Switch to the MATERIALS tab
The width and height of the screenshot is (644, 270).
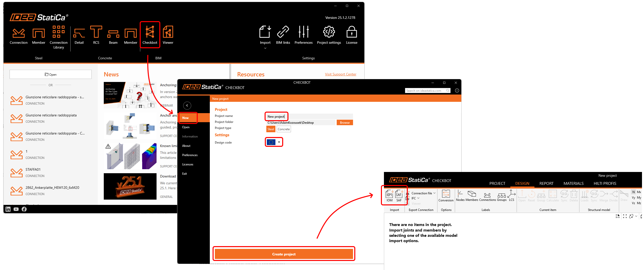click(x=574, y=184)
